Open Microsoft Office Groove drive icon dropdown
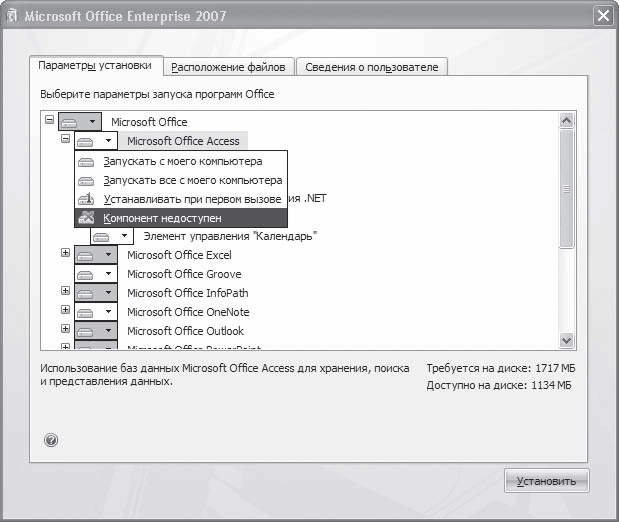The height and width of the screenshot is (522, 619). (95, 274)
